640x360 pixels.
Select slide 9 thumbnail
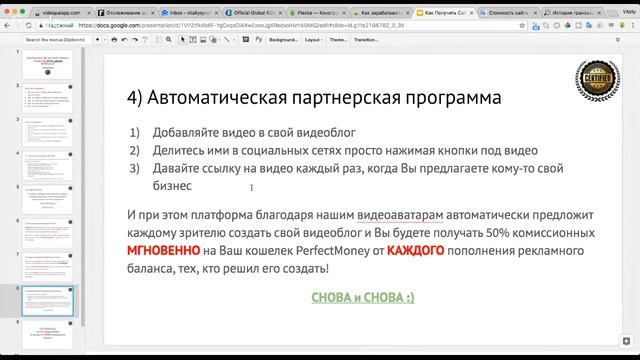click(47, 335)
